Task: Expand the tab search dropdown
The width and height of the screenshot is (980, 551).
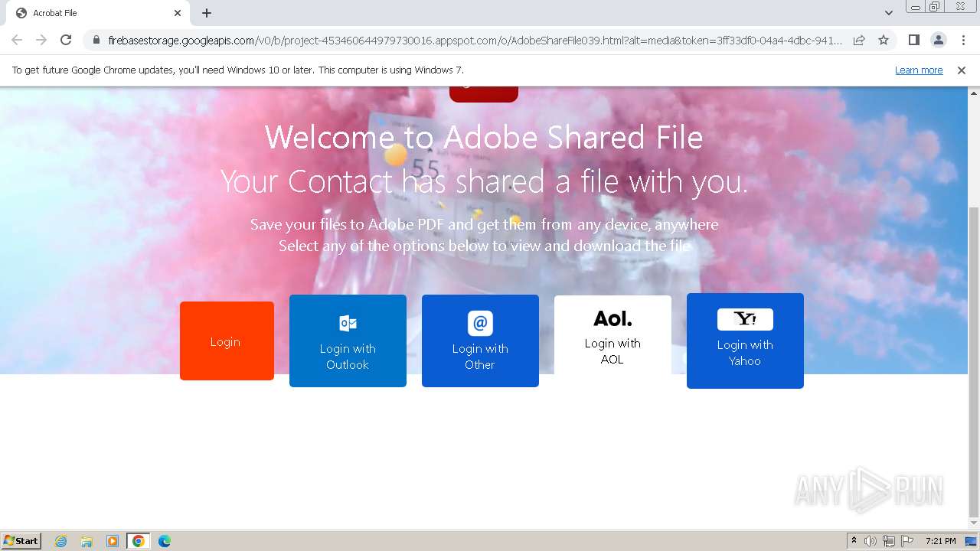Action: [889, 13]
